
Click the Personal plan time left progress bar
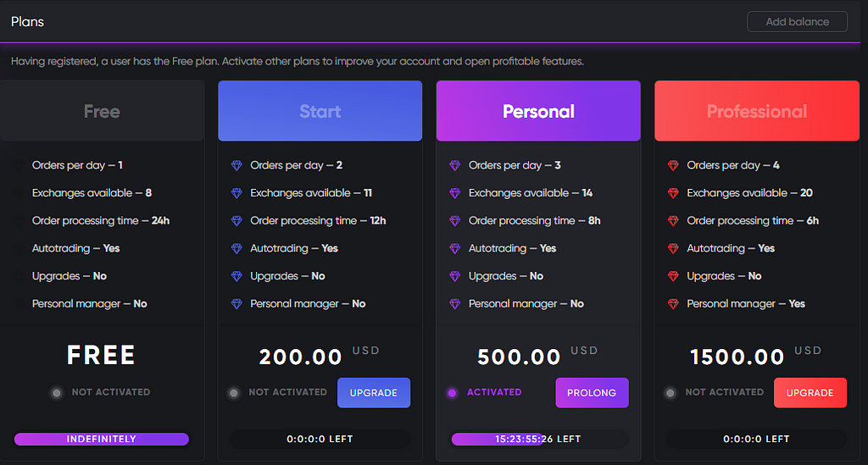click(538, 439)
